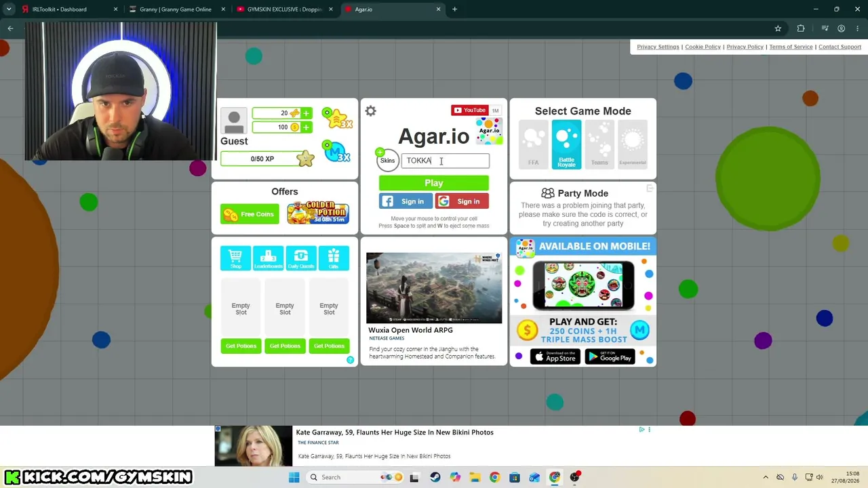Open the potions help question mark
This screenshot has height=488, width=868.
pos(351,360)
